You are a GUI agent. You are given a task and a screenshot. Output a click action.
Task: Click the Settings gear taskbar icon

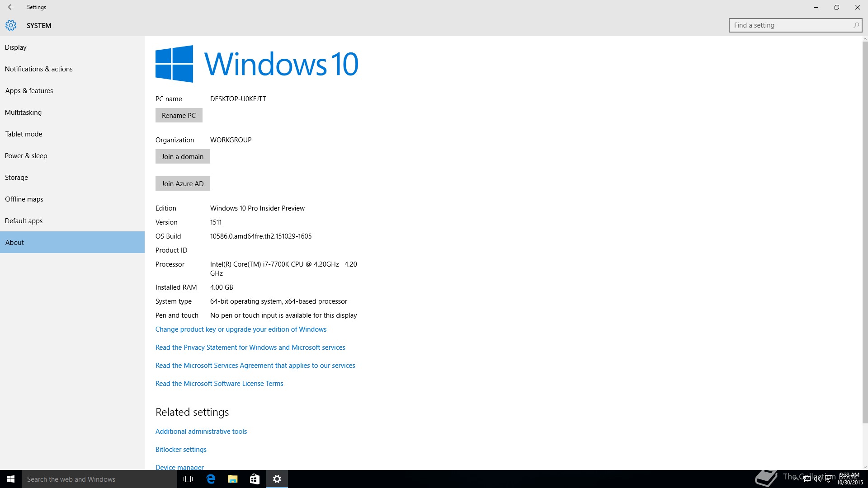(x=277, y=479)
